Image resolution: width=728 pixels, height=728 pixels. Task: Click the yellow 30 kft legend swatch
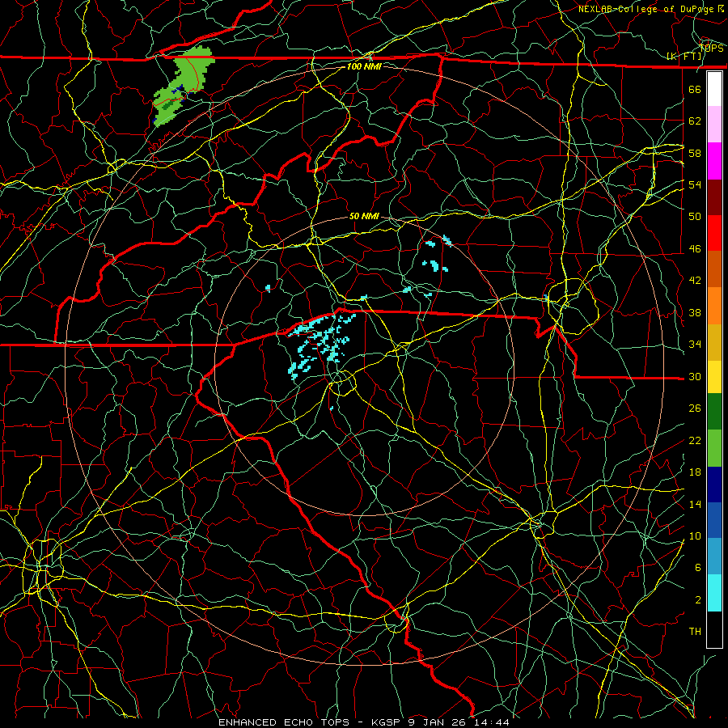(714, 376)
